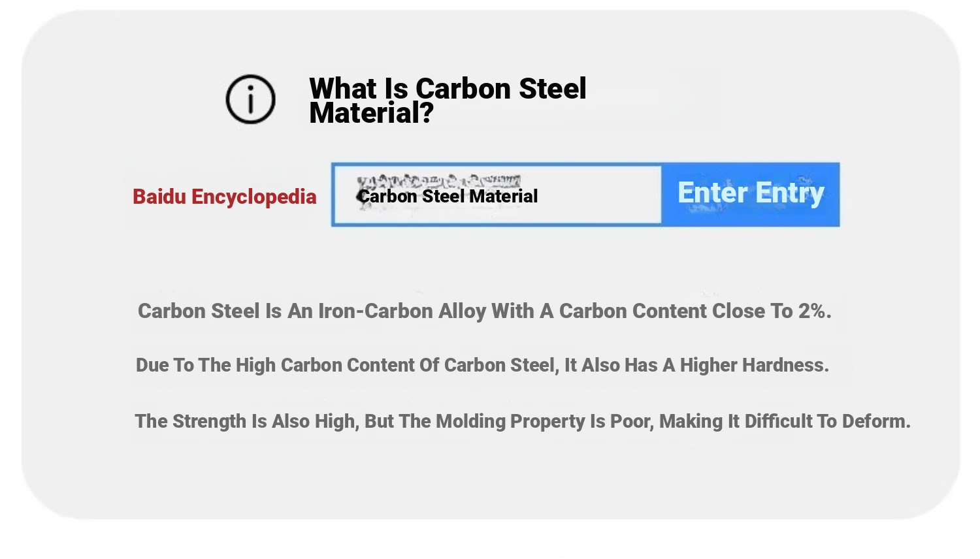The image size is (980, 559).
Task: Click the sentence about 2% carbon content
Action: [x=484, y=311]
